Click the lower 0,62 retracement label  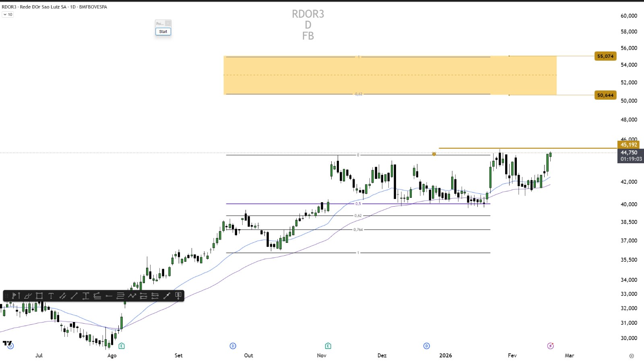(x=358, y=215)
